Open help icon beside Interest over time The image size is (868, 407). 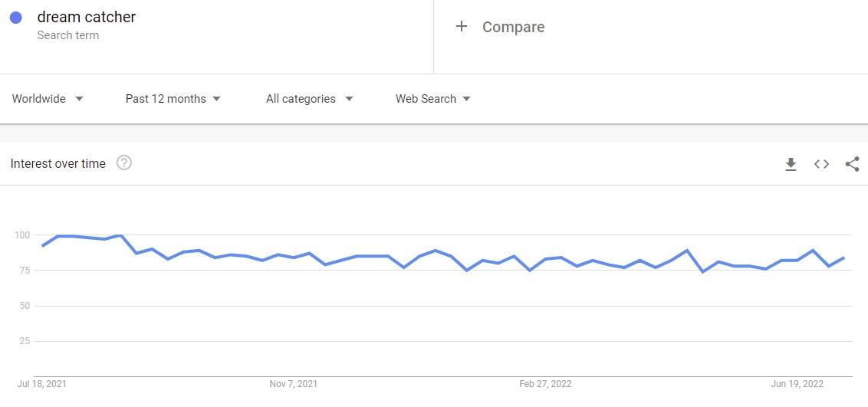pos(124,163)
